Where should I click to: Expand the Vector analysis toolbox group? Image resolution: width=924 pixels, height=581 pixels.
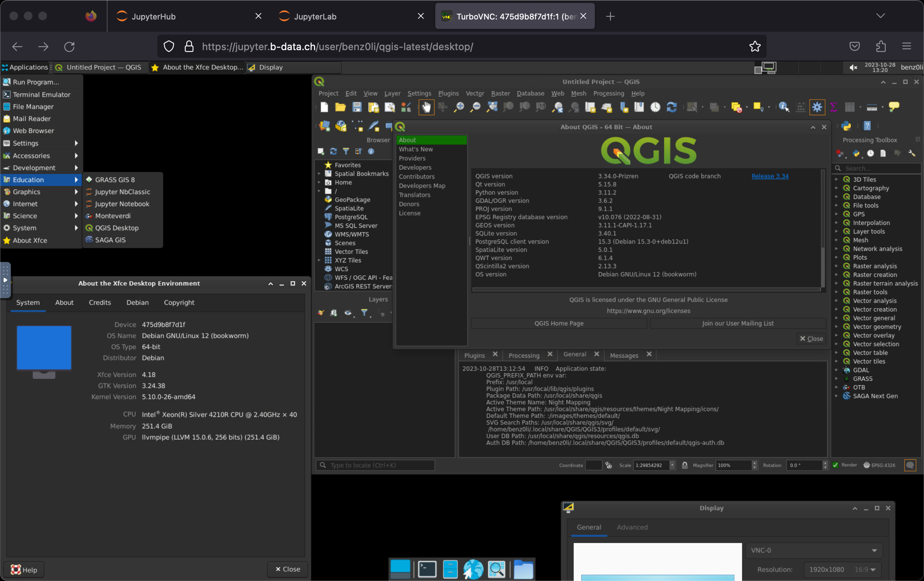pos(836,301)
